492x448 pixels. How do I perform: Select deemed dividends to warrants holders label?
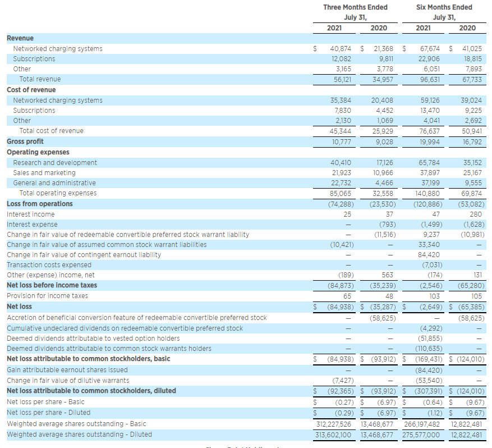(x=109, y=349)
